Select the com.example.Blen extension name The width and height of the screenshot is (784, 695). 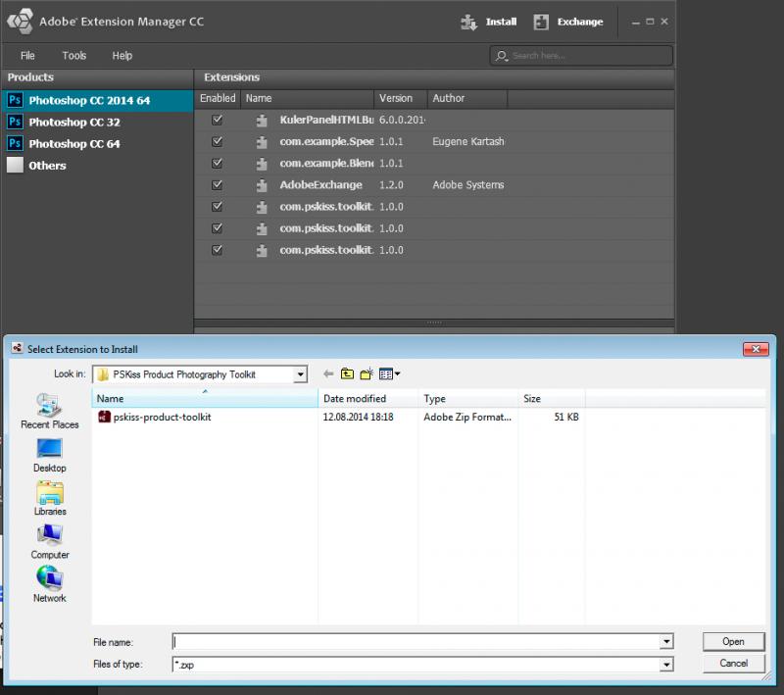tap(326, 163)
